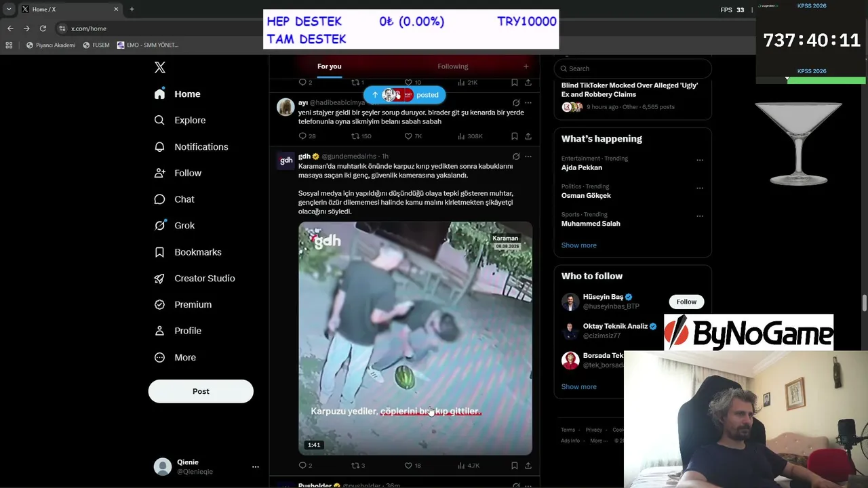Click the plus icon beside Following tab
This screenshot has height=488, width=868.
[x=526, y=66]
